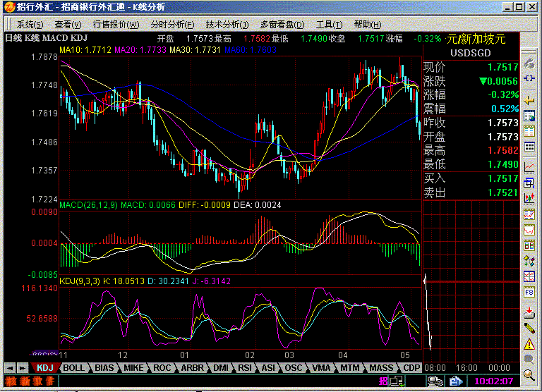Click the red scrolling ticker text at bottom-left
The image size is (542, 392).
tap(30, 381)
